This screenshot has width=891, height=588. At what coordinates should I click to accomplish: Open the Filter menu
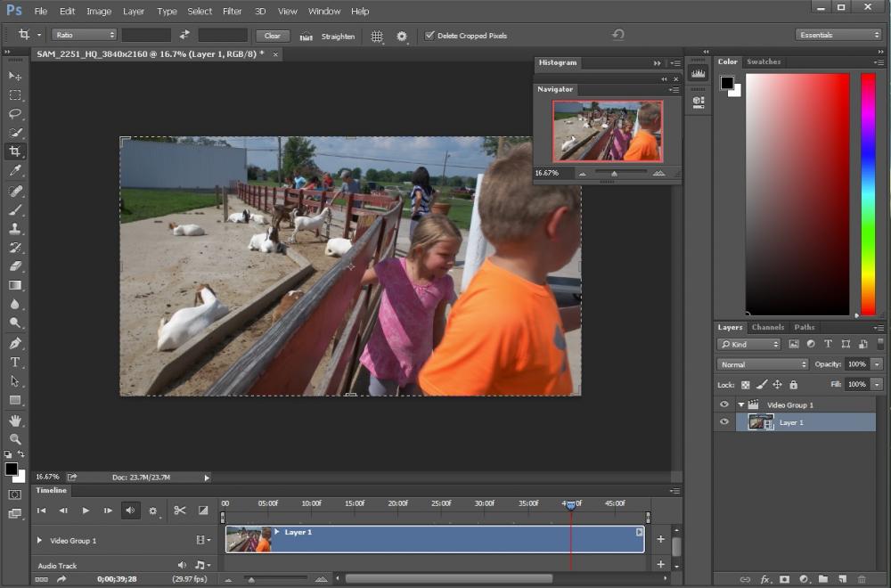click(232, 12)
